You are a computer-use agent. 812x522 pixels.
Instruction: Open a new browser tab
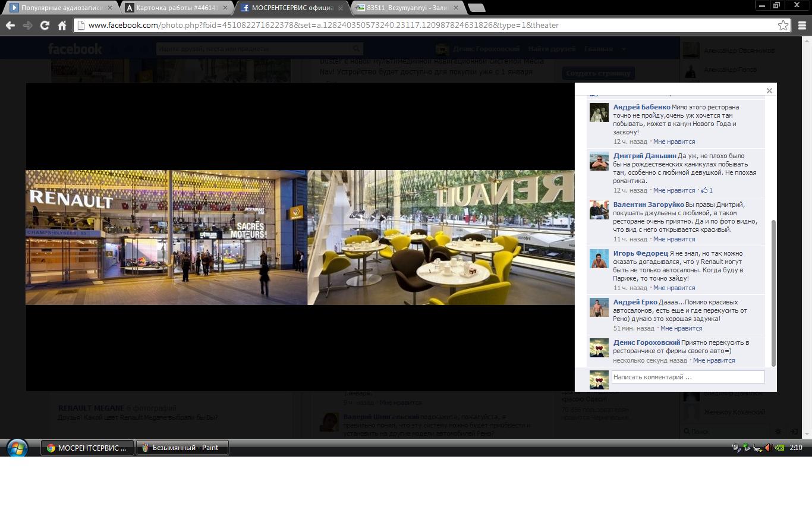point(476,8)
